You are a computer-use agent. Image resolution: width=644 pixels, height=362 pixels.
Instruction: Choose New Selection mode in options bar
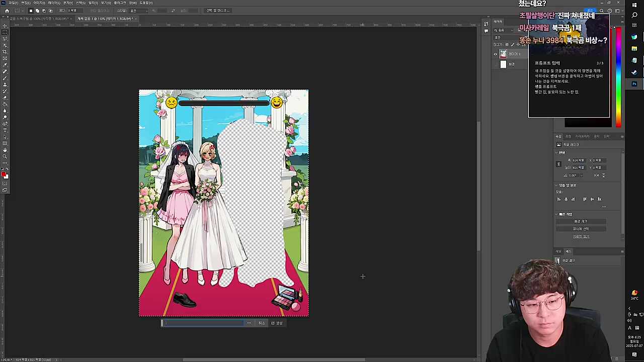coord(31,11)
